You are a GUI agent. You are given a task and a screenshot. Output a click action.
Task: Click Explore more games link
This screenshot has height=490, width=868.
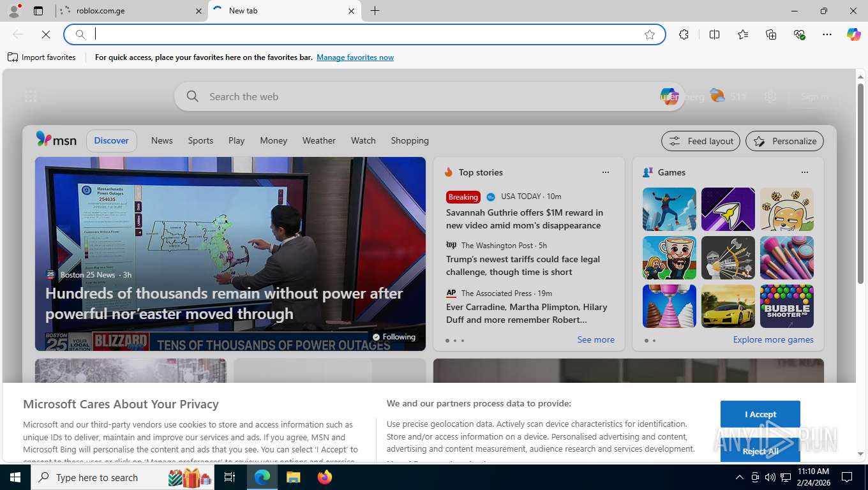point(773,339)
